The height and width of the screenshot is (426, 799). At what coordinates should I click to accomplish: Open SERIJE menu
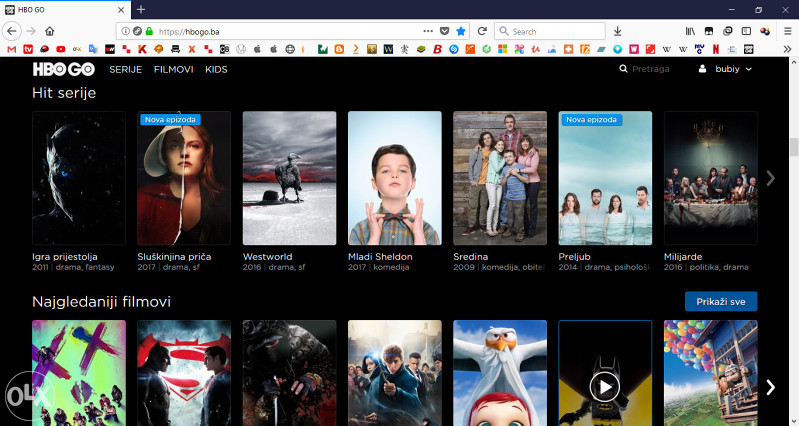(125, 69)
